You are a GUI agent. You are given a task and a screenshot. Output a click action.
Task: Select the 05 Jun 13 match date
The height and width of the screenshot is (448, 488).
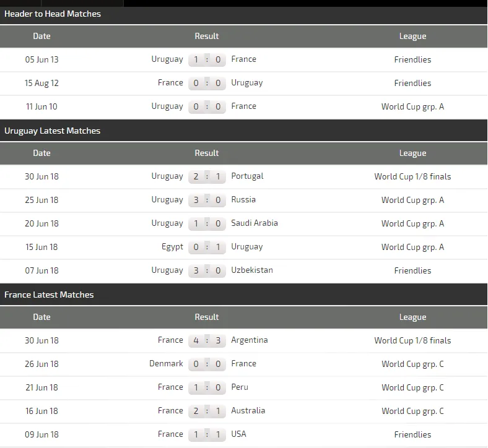41,59
